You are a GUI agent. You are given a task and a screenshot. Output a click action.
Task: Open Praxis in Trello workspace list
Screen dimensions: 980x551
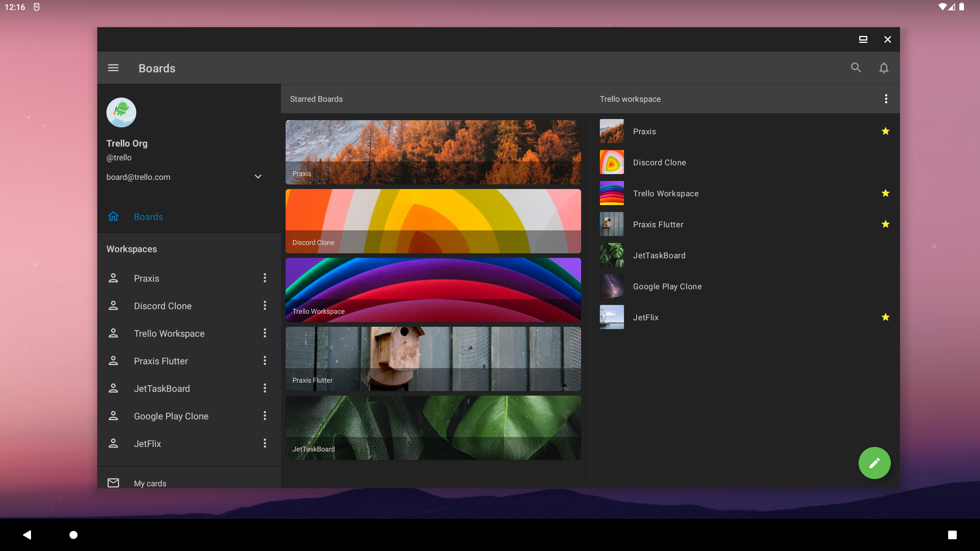point(745,131)
